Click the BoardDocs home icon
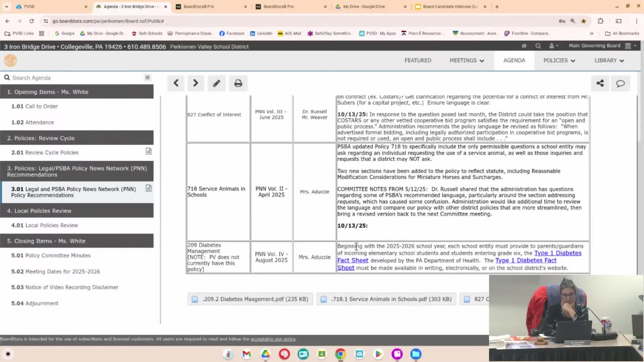 tap(524, 46)
